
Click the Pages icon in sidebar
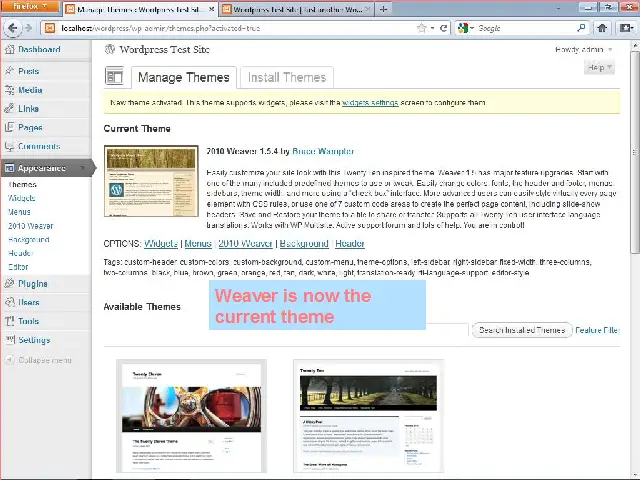tap(9, 127)
